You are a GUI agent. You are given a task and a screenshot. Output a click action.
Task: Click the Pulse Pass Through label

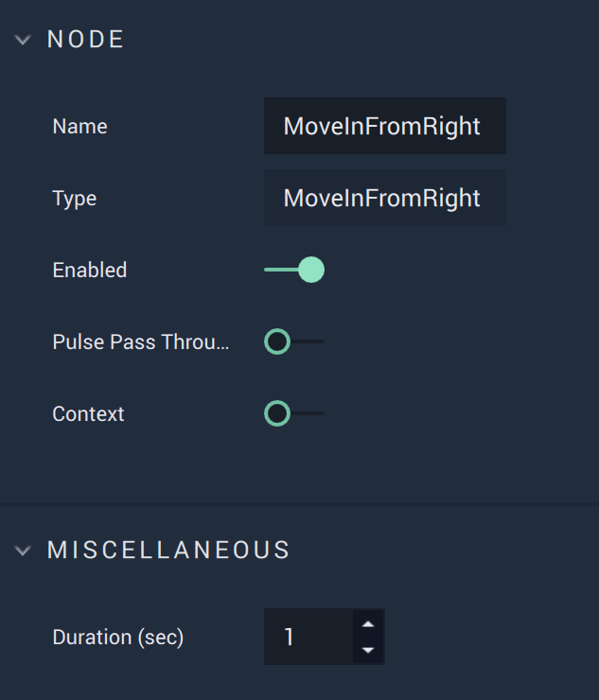click(x=141, y=342)
